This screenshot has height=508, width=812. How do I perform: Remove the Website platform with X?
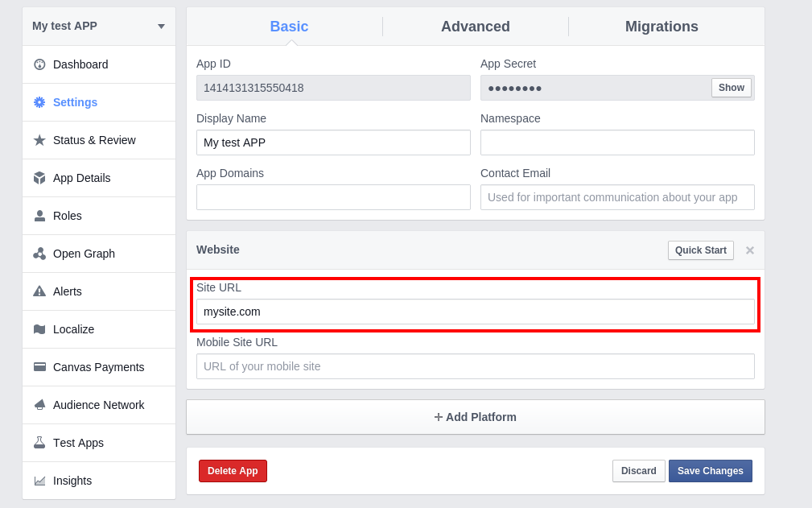pyautogui.click(x=749, y=250)
